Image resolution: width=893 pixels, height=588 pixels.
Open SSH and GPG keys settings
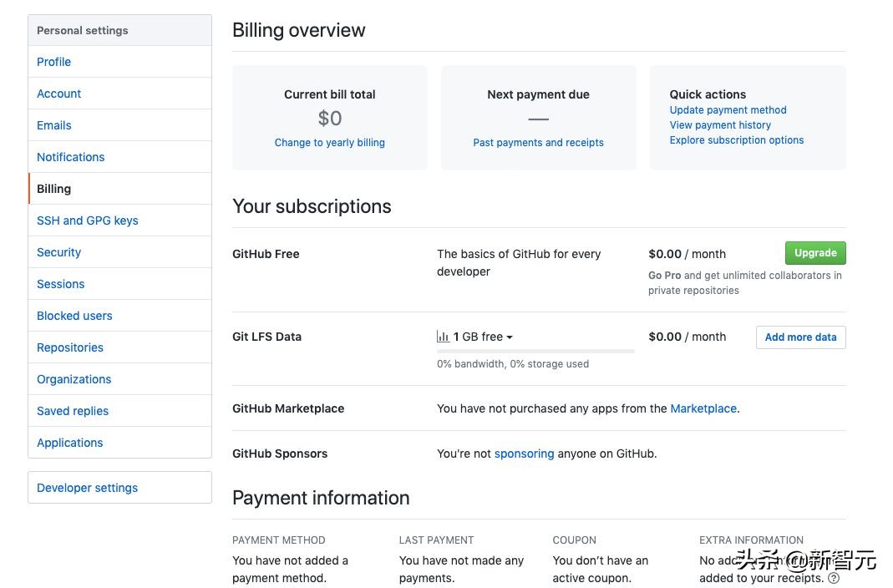coord(87,220)
